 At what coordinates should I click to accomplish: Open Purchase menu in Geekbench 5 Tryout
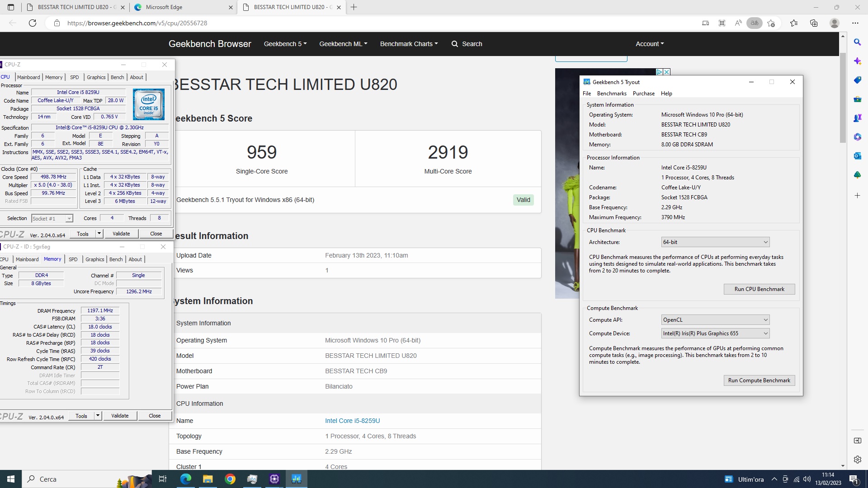pyautogui.click(x=644, y=94)
